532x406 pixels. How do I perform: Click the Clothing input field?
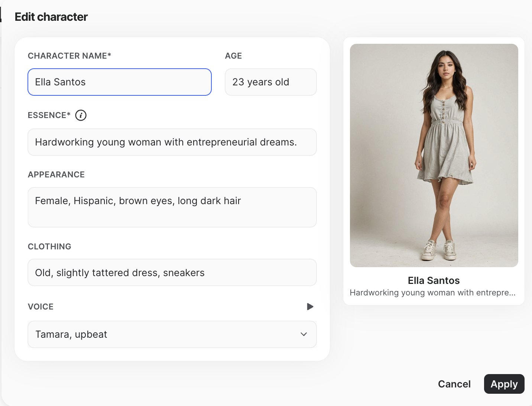point(172,272)
